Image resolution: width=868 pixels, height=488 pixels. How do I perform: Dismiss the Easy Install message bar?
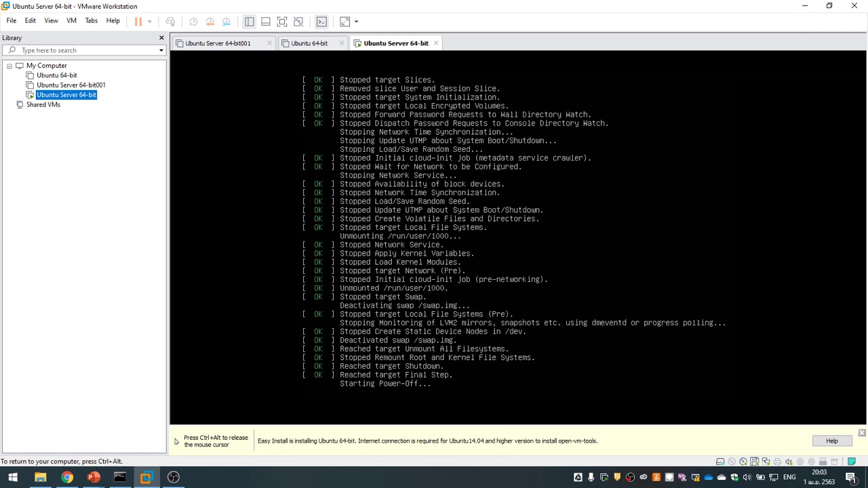click(862, 432)
